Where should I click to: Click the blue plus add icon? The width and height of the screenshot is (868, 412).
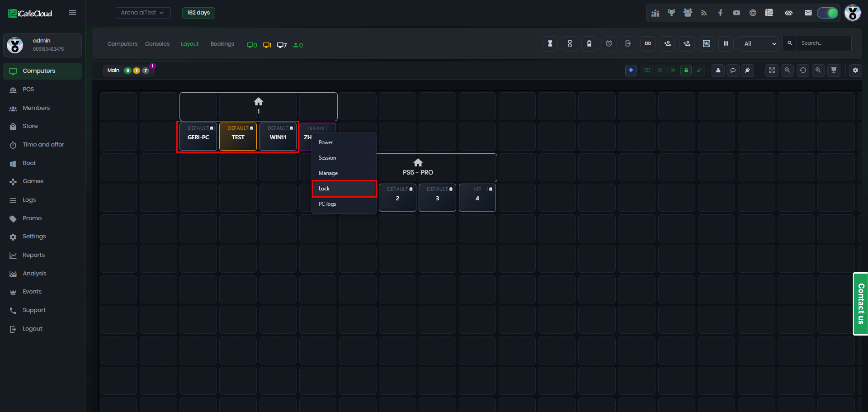coord(631,70)
